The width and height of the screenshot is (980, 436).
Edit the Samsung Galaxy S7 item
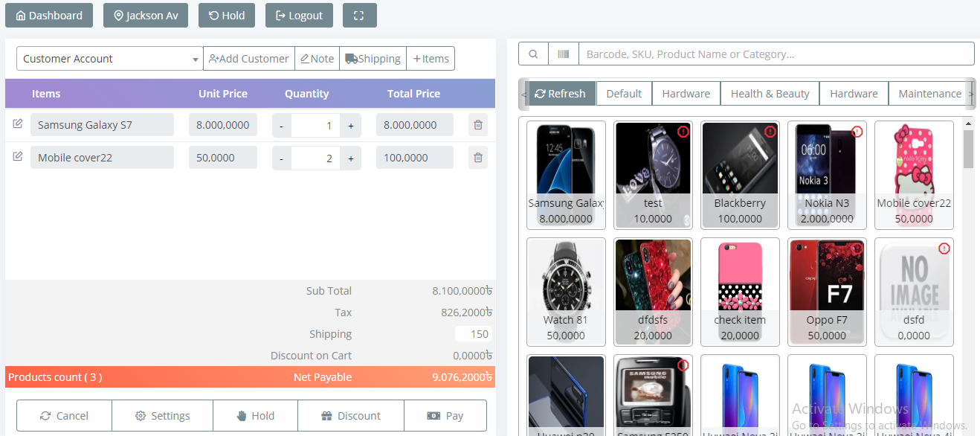point(18,124)
